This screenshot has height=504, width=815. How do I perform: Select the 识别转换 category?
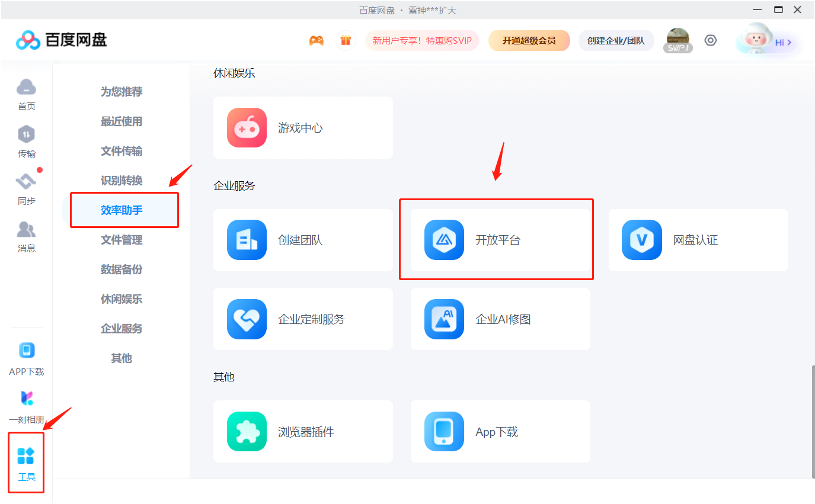pyautogui.click(x=122, y=181)
